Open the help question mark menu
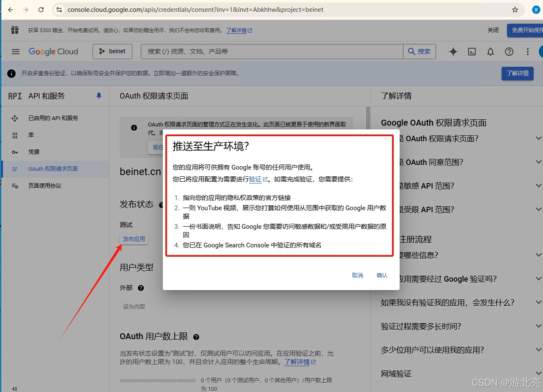The height and width of the screenshot is (392, 543). tap(509, 52)
